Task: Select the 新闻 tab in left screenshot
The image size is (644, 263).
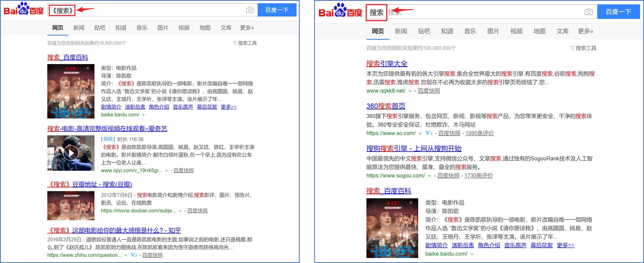Action: click(79, 28)
